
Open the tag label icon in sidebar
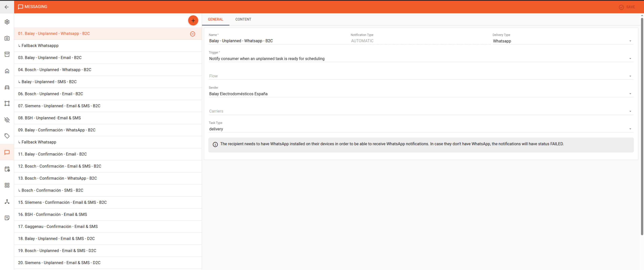coord(7,136)
